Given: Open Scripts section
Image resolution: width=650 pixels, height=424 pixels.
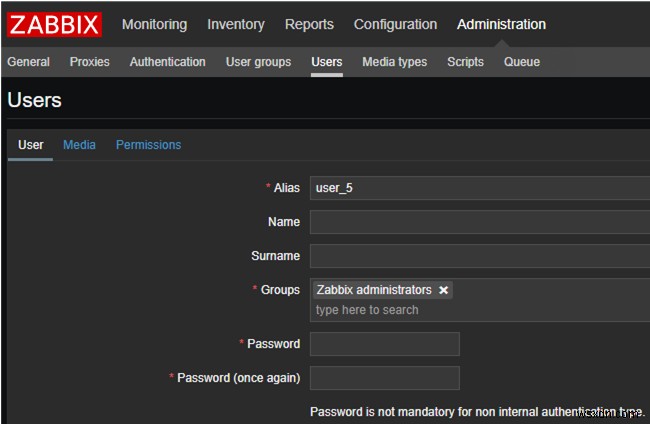Looking at the screenshot, I should (x=465, y=62).
